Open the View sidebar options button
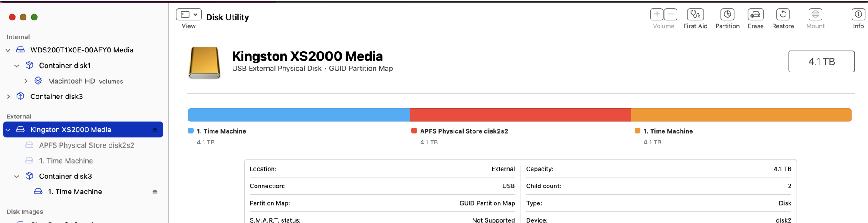Screen dimensions: 868x223 (188, 14)
